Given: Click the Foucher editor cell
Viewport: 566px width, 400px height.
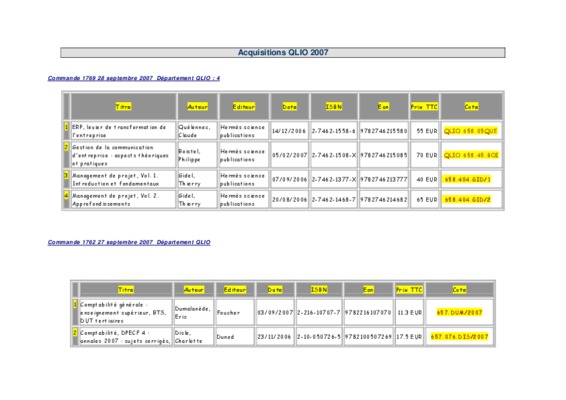Looking at the screenshot, I should 235,312.
